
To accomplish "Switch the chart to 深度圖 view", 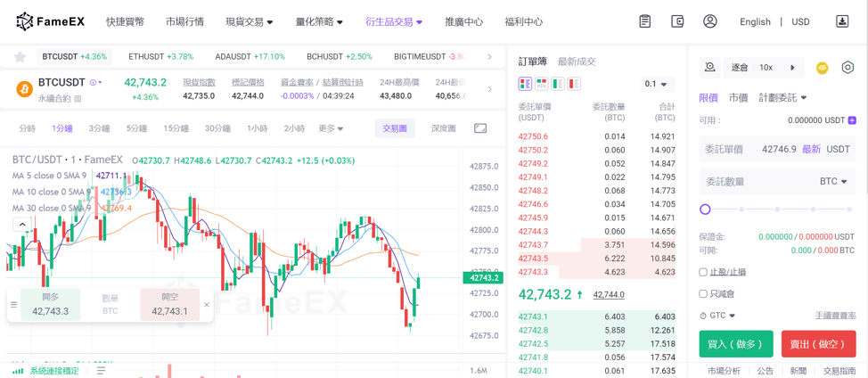I will click(x=443, y=128).
